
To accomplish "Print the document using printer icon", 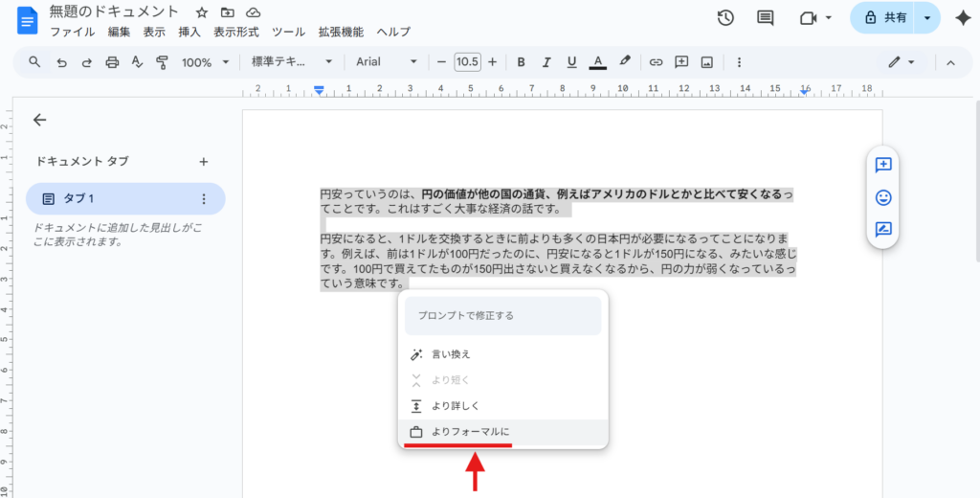I will pyautogui.click(x=112, y=62).
